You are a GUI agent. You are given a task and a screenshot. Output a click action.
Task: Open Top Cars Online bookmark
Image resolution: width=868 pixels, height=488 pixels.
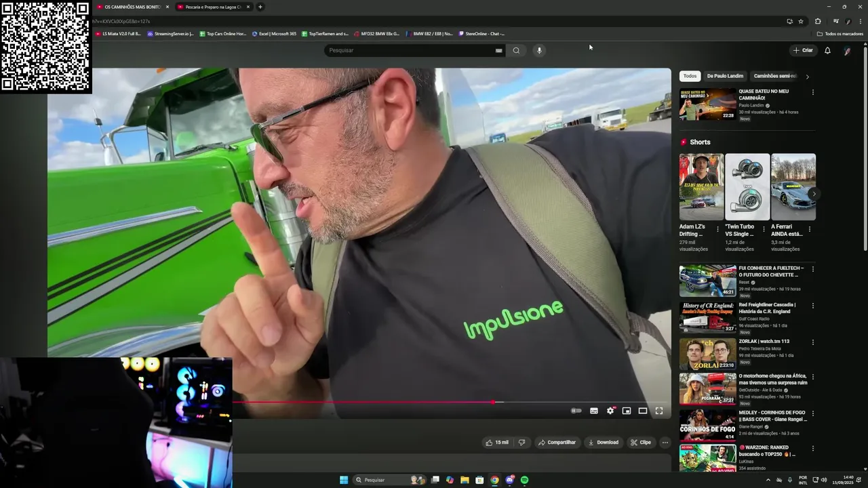[223, 33]
